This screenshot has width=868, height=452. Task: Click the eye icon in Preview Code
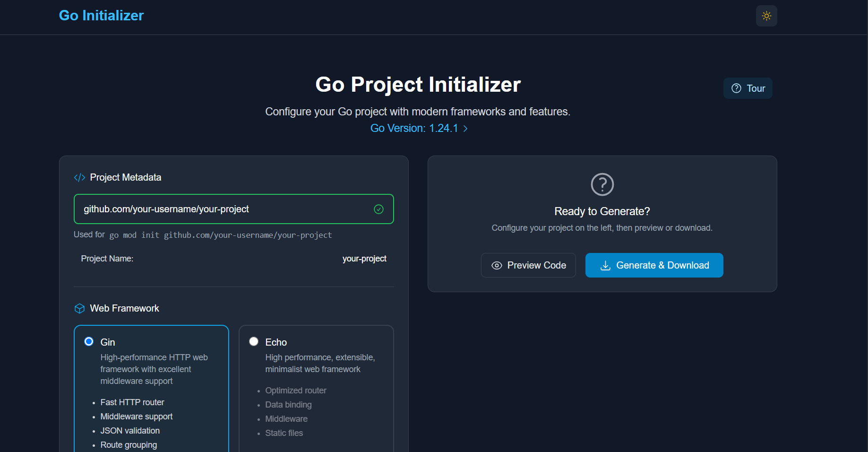tap(496, 265)
